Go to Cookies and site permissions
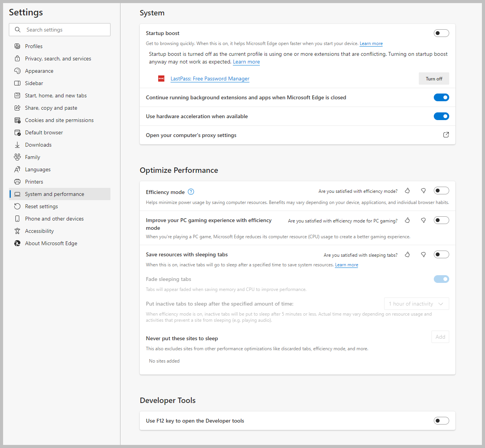Viewport: 485px width, 448px height. coord(59,120)
